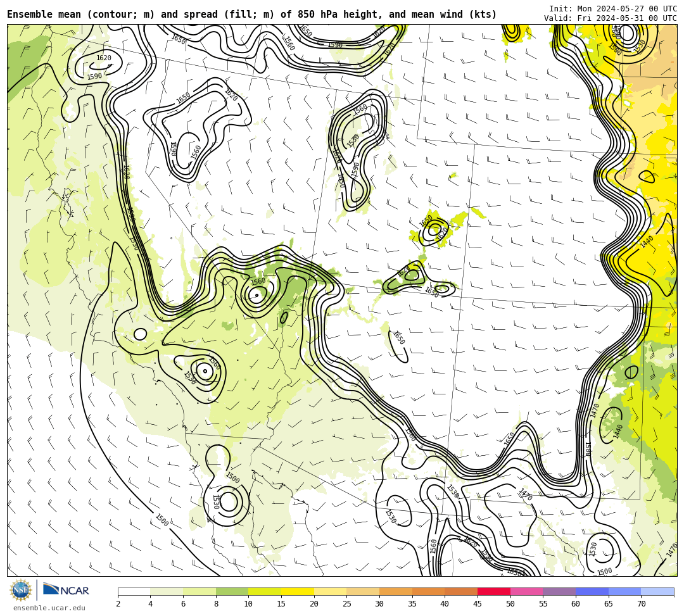The width and height of the screenshot is (684, 616).
Task: Click the colorbar tick label 10
Action: (249, 604)
